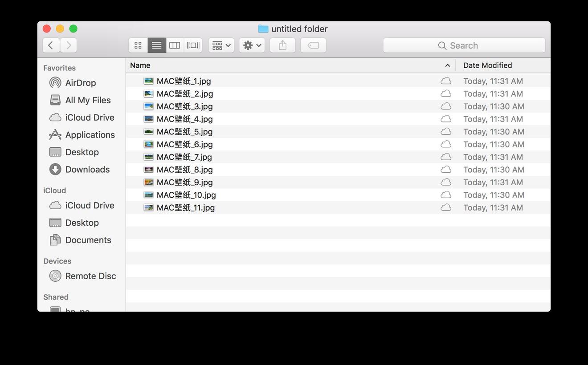Open the Downloads sidebar item
The height and width of the screenshot is (365, 588).
click(87, 170)
